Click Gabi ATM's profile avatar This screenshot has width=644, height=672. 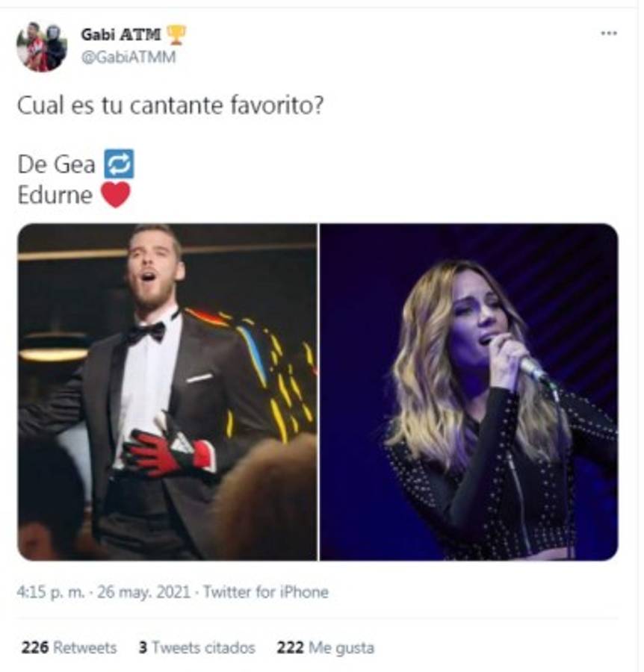point(41,43)
